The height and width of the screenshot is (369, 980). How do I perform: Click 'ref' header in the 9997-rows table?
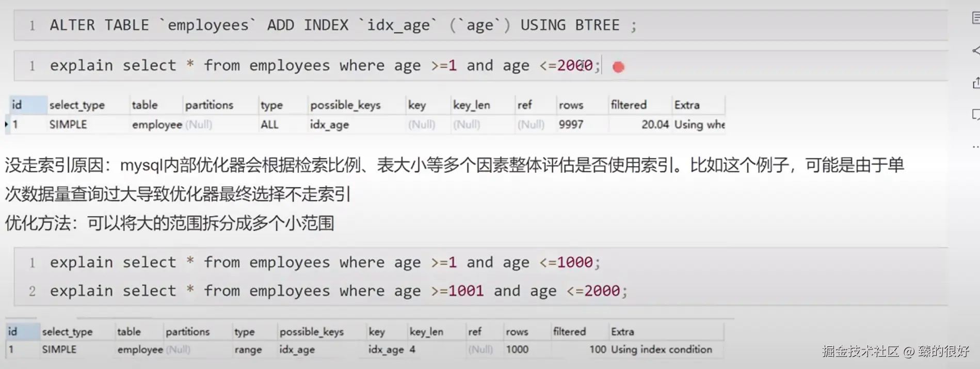pyautogui.click(x=524, y=105)
